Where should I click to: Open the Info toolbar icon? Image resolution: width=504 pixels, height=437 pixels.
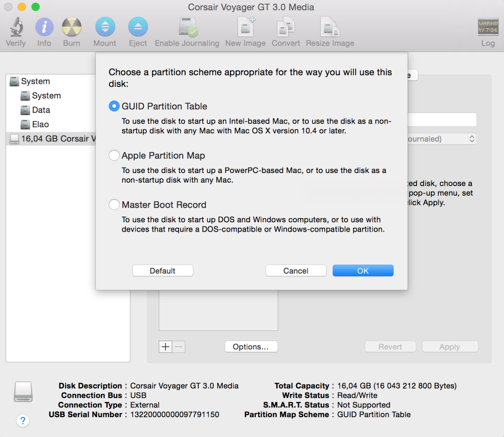pos(45,27)
